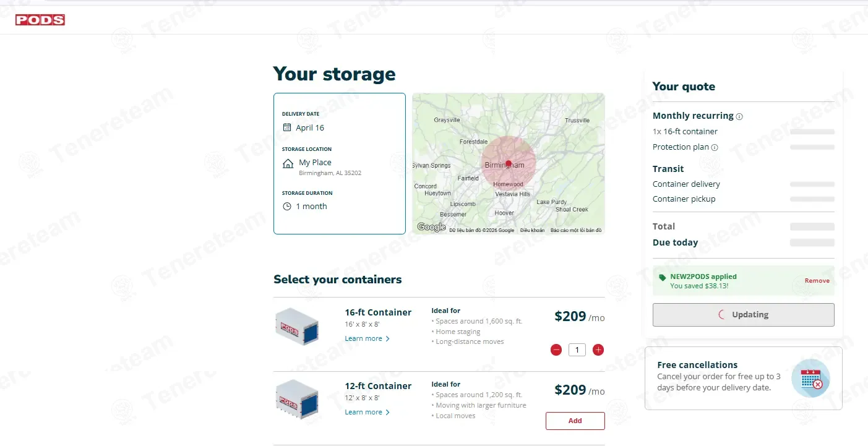Click the green promo tag icon
The image size is (868, 446).
(x=663, y=278)
